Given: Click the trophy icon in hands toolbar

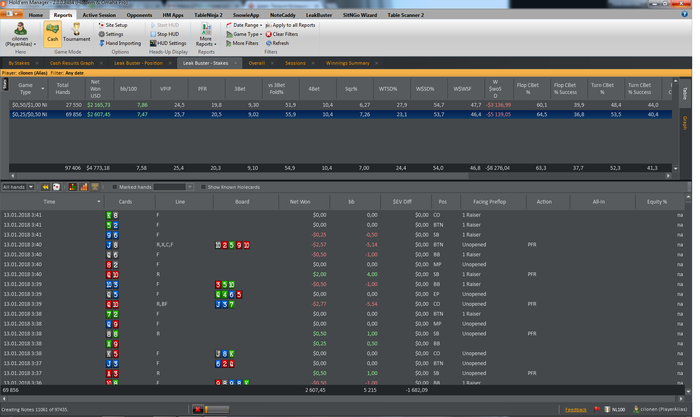Looking at the screenshot, I should [x=95, y=187].
